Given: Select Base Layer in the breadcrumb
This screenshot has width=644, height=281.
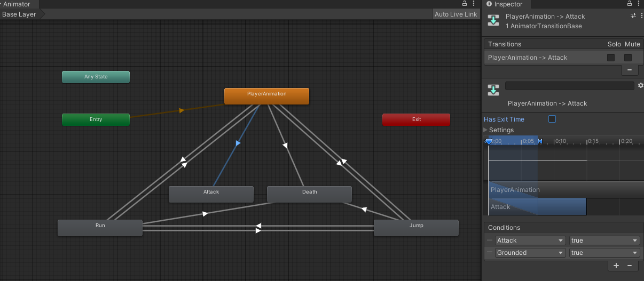Looking at the screenshot, I should pos(19,14).
